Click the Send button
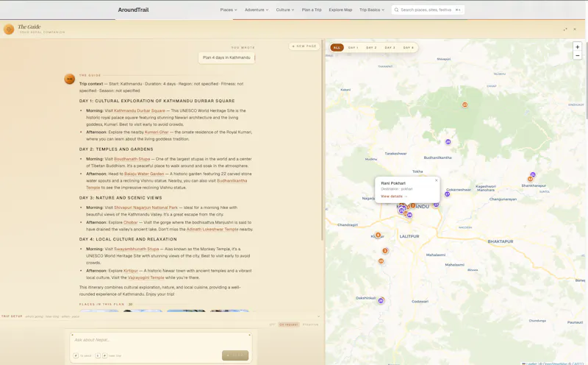Image resolution: width=588 pixels, height=365 pixels. (x=235, y=355)
